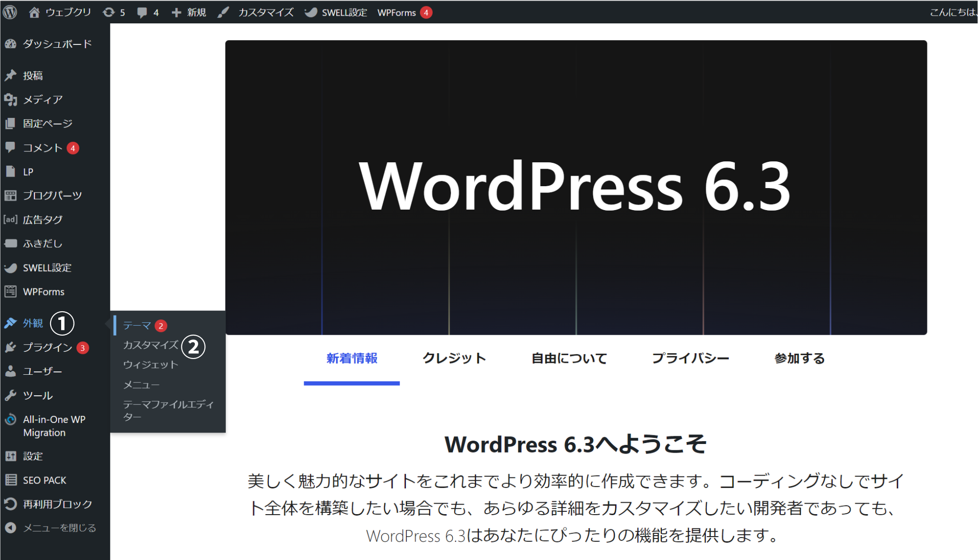Viewport: 978px width, 560px height.
Task: Click the 外観 paintbrush icon
Action: pos(11,323)
